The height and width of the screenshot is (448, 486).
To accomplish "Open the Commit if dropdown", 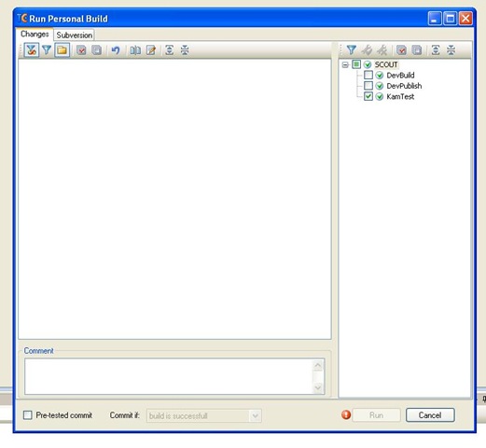I will click(204, 415).
